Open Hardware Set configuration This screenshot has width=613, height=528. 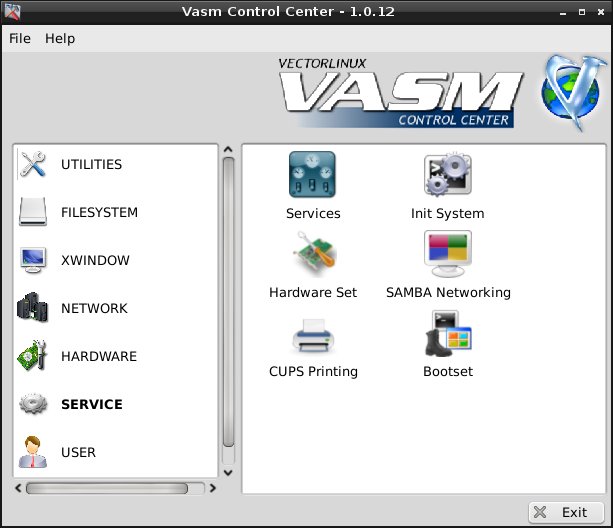312,254
